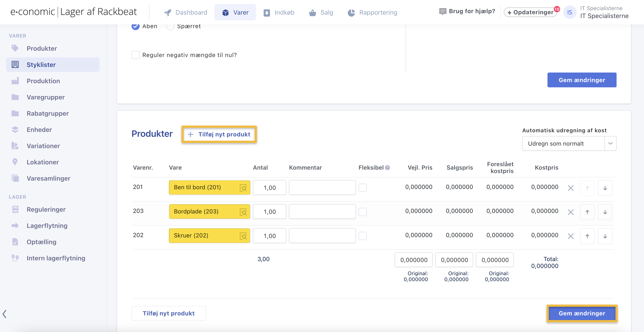Click the search icon in the Bordplade (203) field
This screenshot has height=332, width=644.
(243, 212)
